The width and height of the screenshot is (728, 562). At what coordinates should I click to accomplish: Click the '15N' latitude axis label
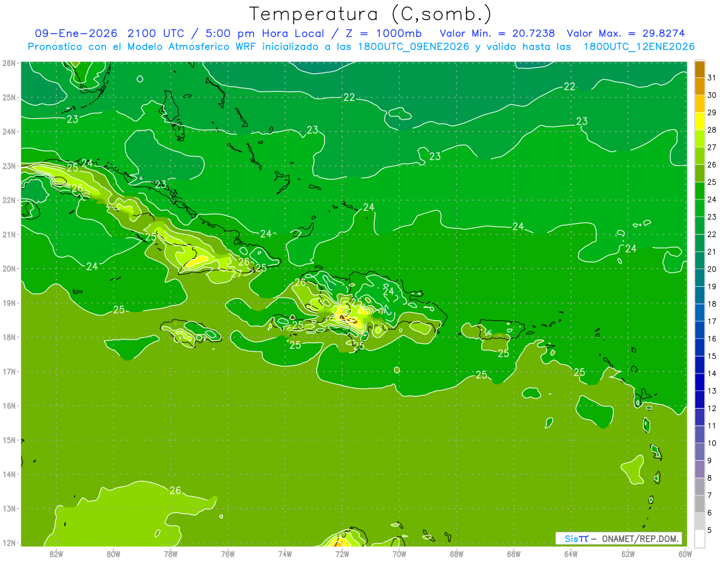pyautogui.click(x=9, y=440)
